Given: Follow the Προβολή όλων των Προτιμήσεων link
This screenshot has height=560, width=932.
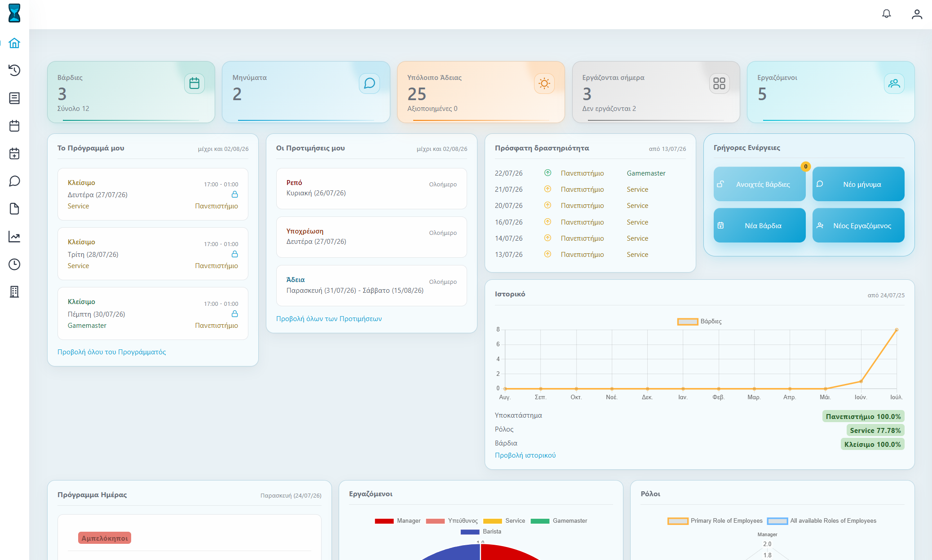Looking at the screenshot, I should 329,319.
